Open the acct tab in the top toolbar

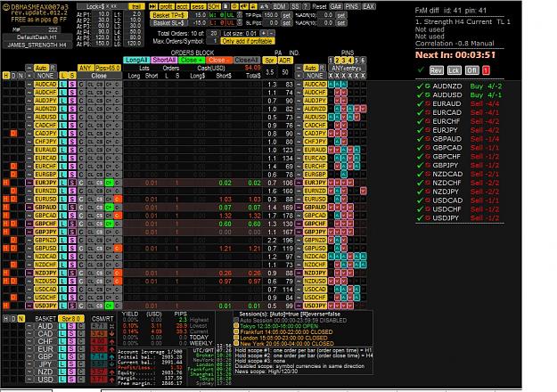coord(182,6)
